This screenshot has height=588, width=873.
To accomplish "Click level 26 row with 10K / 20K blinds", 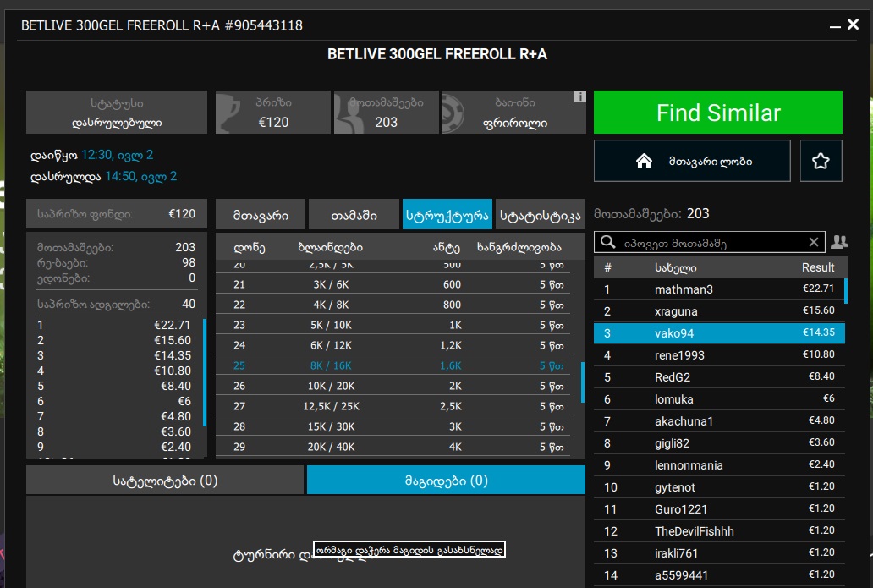I will pos(393,386).
